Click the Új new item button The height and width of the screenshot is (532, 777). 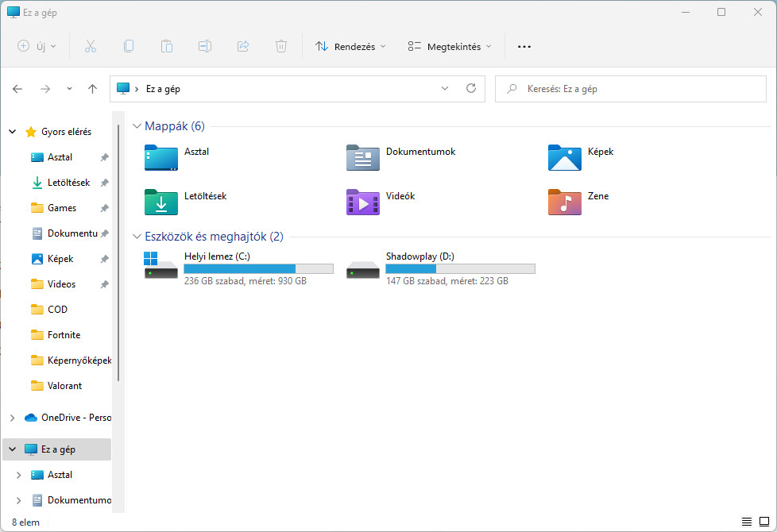tap(37, 46)
